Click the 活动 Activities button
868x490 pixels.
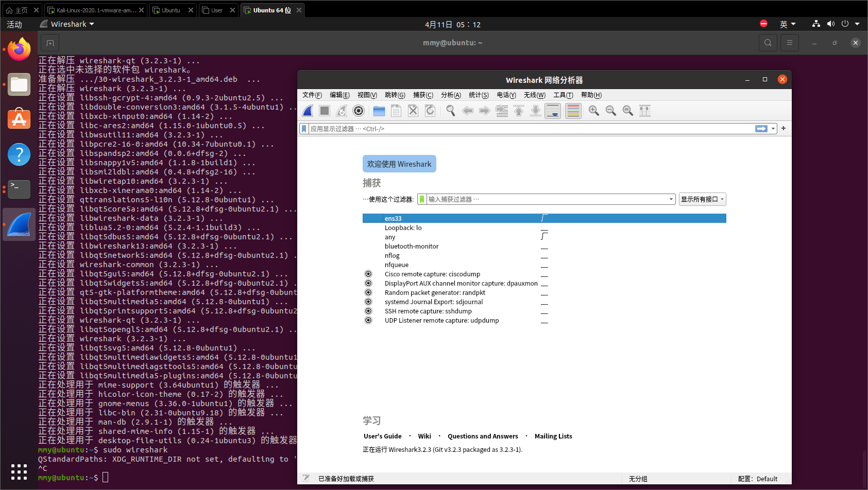pyautogui.click(x=14, y=24)
